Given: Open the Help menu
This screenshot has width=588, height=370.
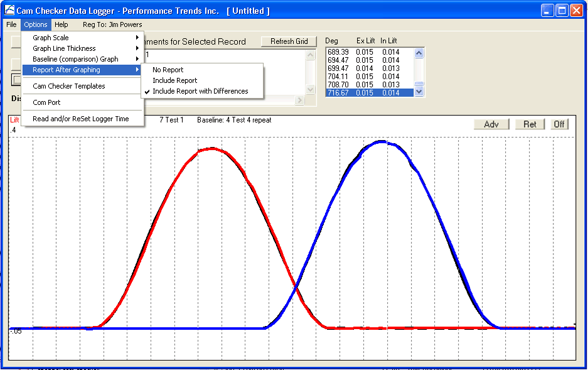Looking at the screenshot, I should coord(61,24).
